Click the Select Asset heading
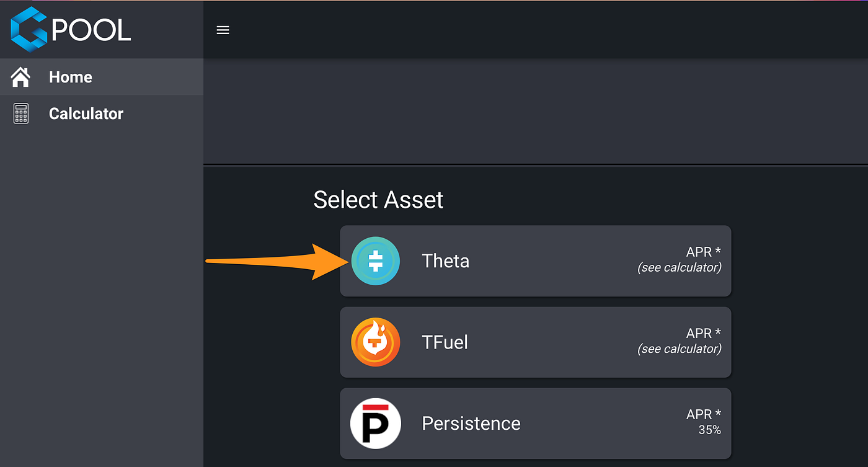 click(378, 200)
